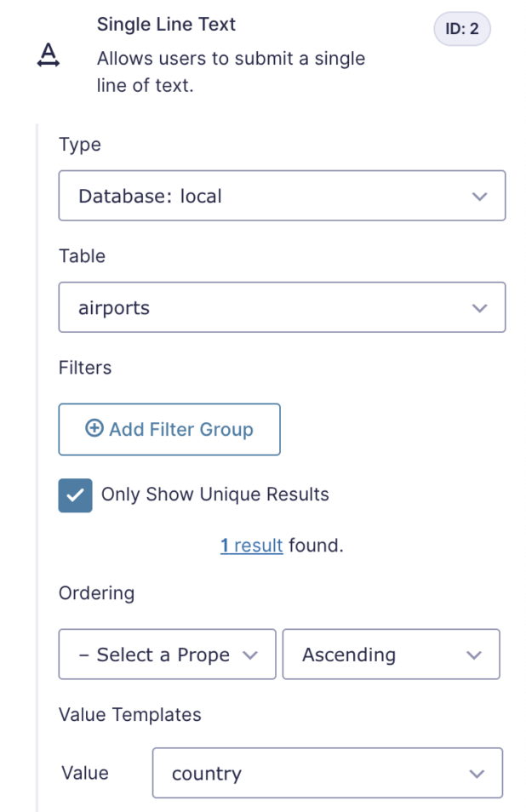Open the Select a Property ordering dropdown

coord(167,654)
